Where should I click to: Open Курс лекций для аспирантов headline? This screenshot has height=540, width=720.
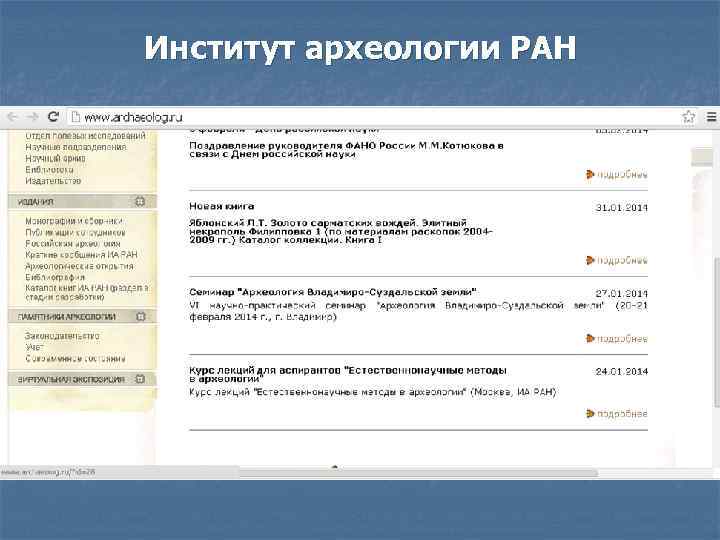click(x=348, y=374)
